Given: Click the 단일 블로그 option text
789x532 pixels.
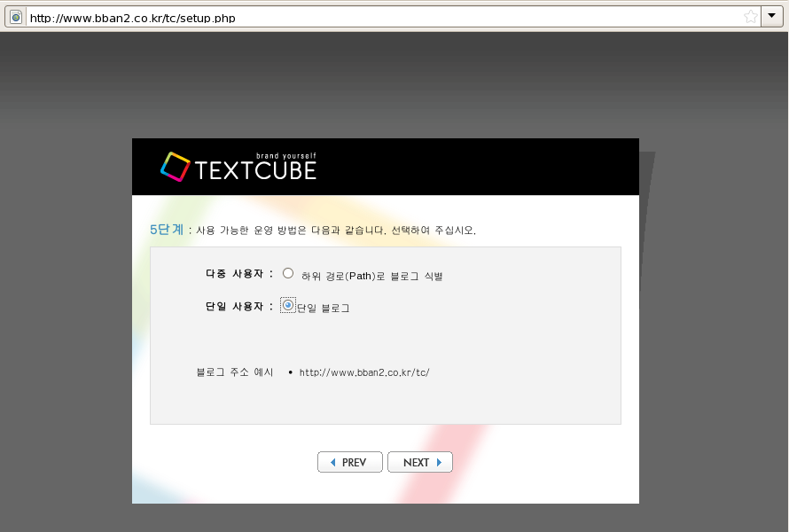Looking at the screenshot, I should click(x=323, y=308).
